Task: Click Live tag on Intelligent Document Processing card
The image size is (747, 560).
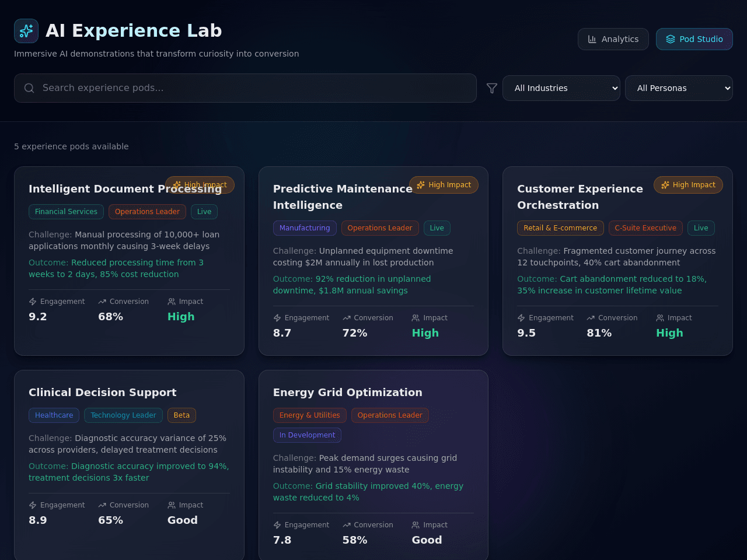Action: coord(204,212)
